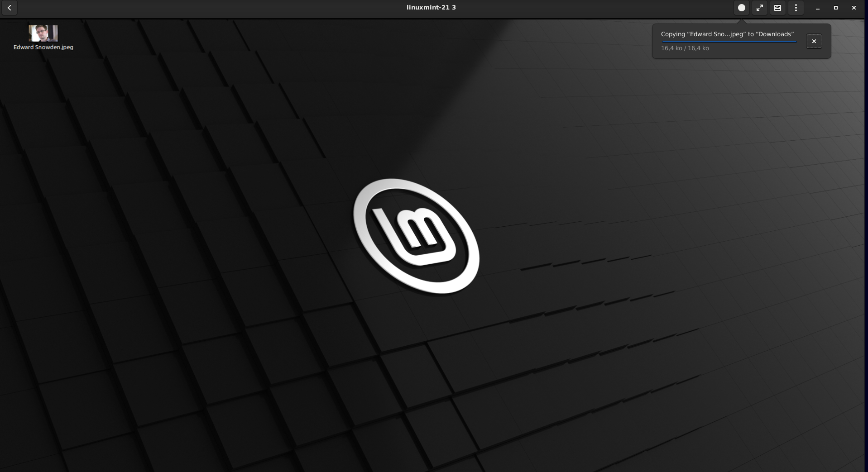Image resolution: width=868 pixels, height=472 pixels.
Task: Minimize the linuxmint-21 3 window
Action: pos(818,8)
